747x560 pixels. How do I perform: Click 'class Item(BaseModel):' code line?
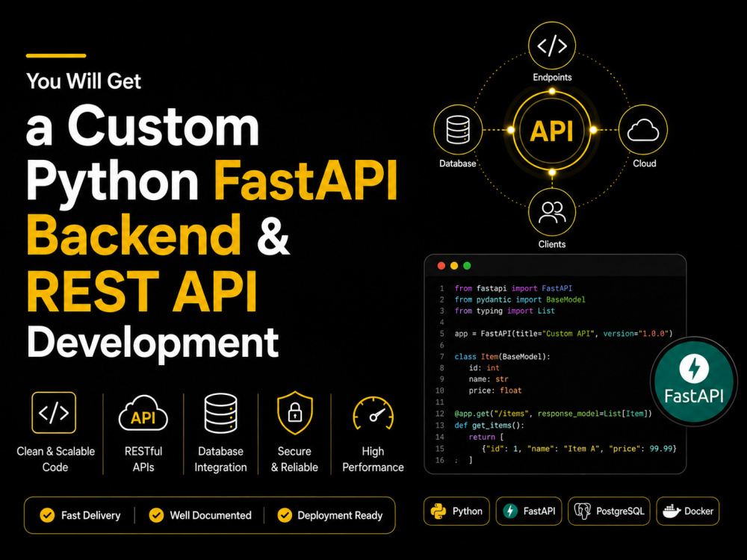click(502, 357)
